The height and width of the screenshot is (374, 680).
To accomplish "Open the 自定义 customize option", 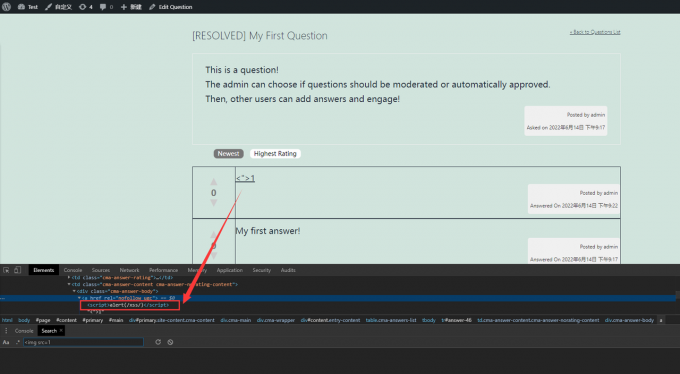I will [x=58, y=7].
